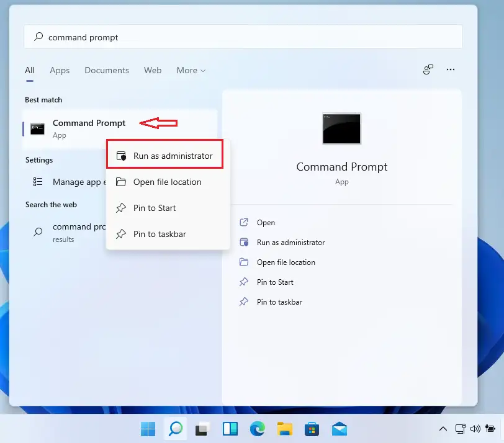Open Microsoft Edge from taskbar
The image size is (504, 443).
257,429
